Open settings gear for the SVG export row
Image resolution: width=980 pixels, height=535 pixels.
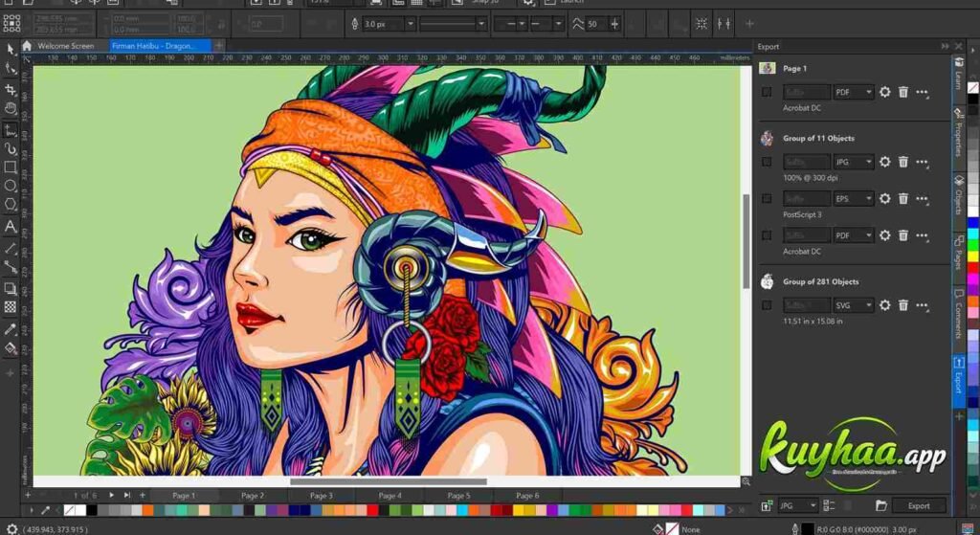[x=884, y=305]
